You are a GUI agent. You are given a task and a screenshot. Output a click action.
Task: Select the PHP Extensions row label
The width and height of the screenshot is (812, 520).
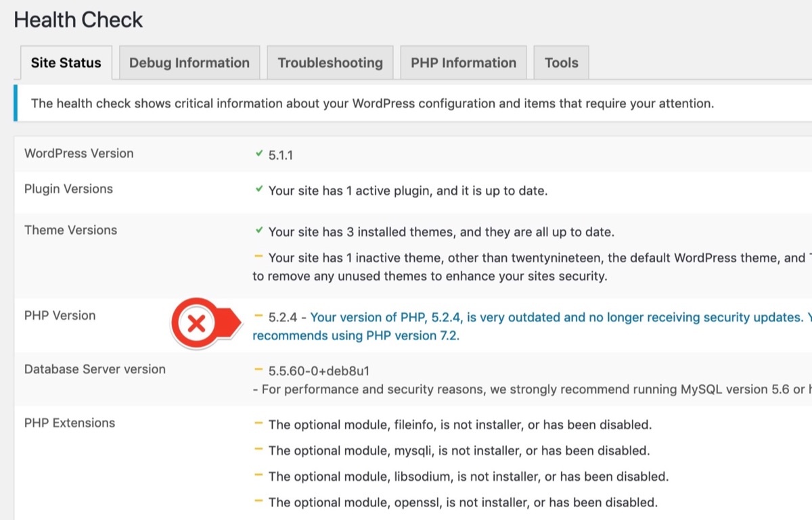[x=70, y=423]
